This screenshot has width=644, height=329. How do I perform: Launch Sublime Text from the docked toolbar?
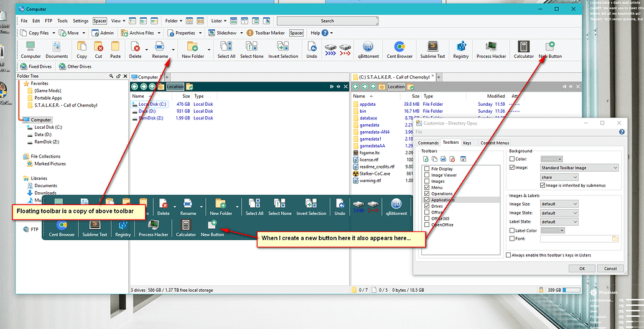pos(432,50)
